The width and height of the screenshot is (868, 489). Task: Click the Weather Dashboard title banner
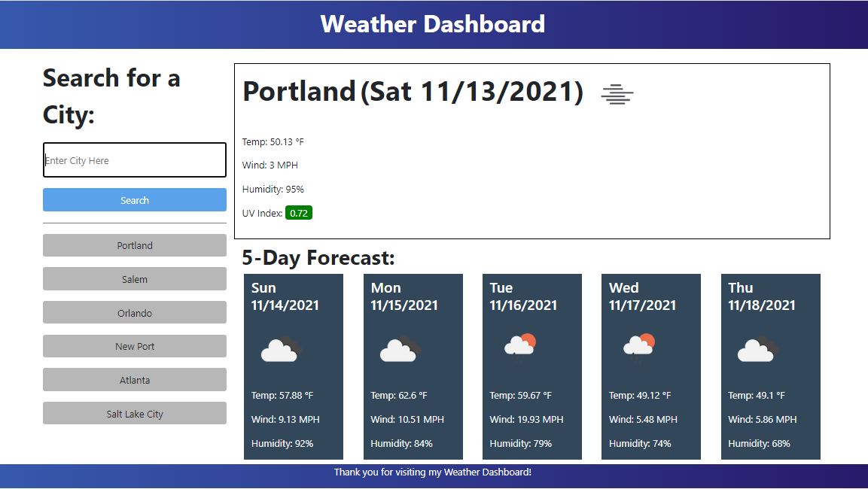pyautogui.click(x=434, y=24)
